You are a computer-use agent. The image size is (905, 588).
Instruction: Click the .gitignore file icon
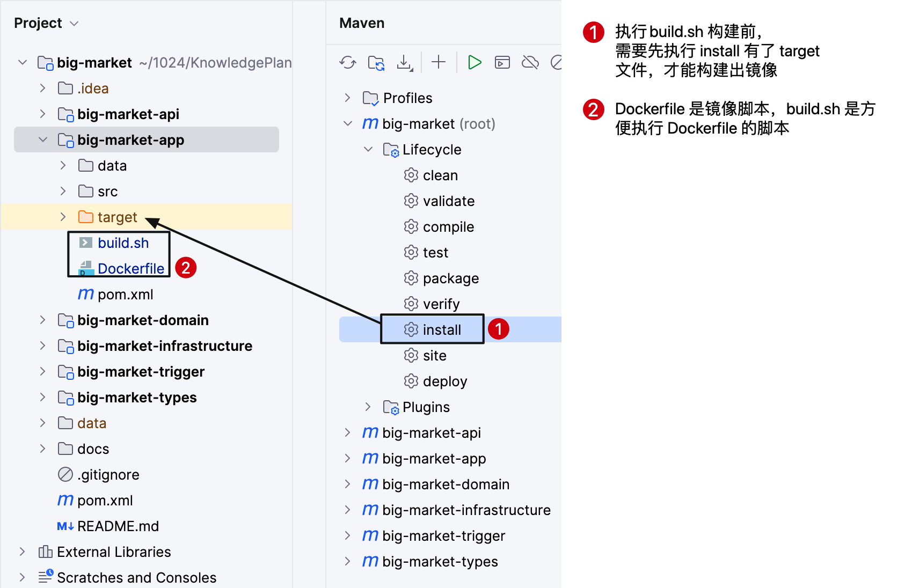point(65,474)
